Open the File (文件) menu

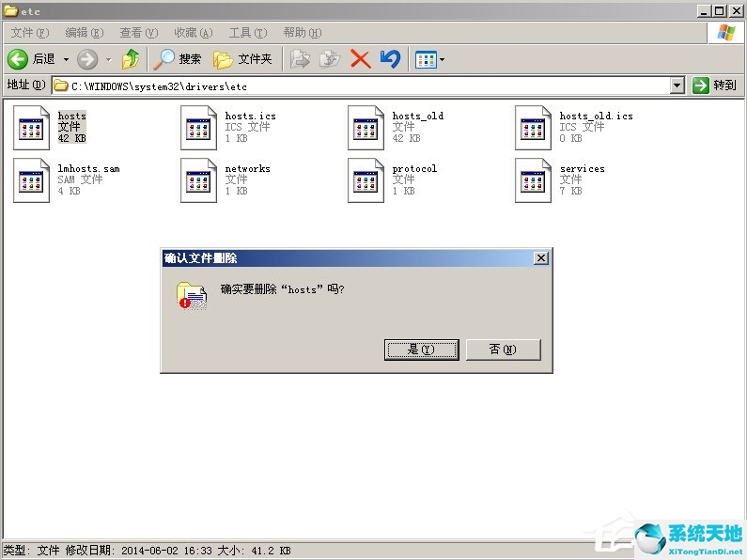pos(29,33)
